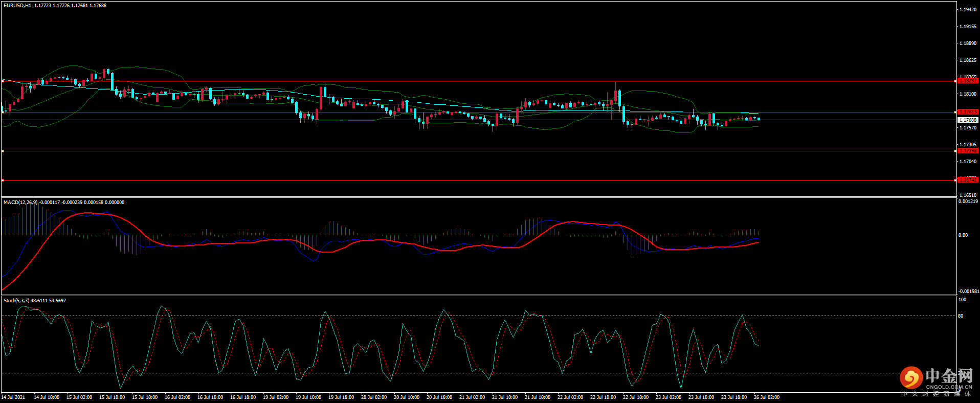The height and width of the screenshot is (403, 980).
Task: Click the Stoch(5,3,3) indicator label
Action: pos(16,301)
